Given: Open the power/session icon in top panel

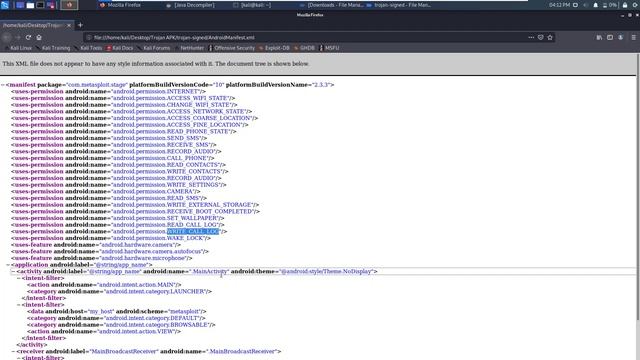Looking at the screenshot, I should click(636, 5).
